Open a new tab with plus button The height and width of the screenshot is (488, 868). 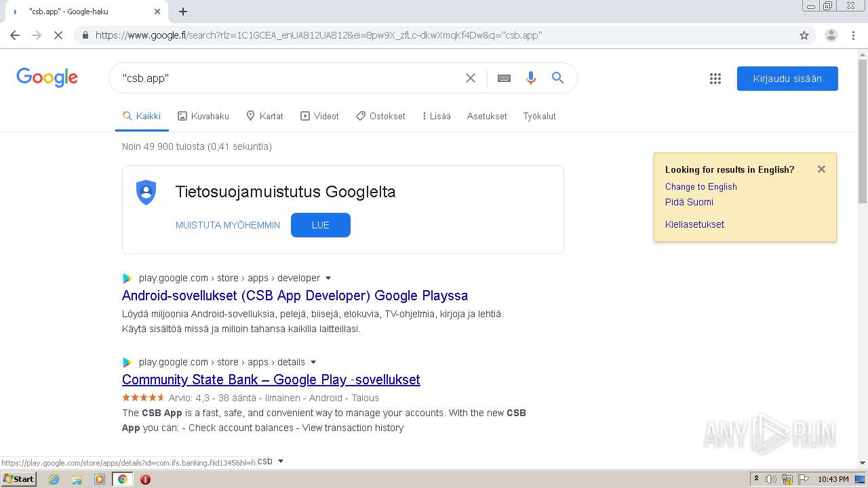click(x=183, y=12)
